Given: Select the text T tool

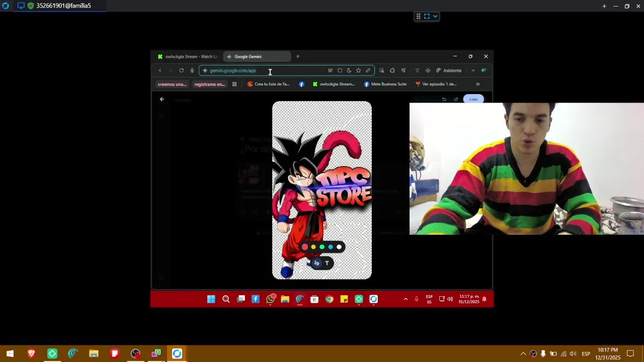Looking at the screenshot, I should [327, 263].
